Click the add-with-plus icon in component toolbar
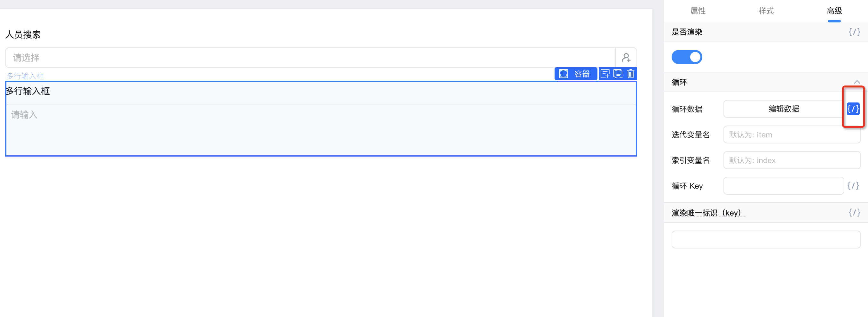 pyautogui.click(x=605, y=74)
